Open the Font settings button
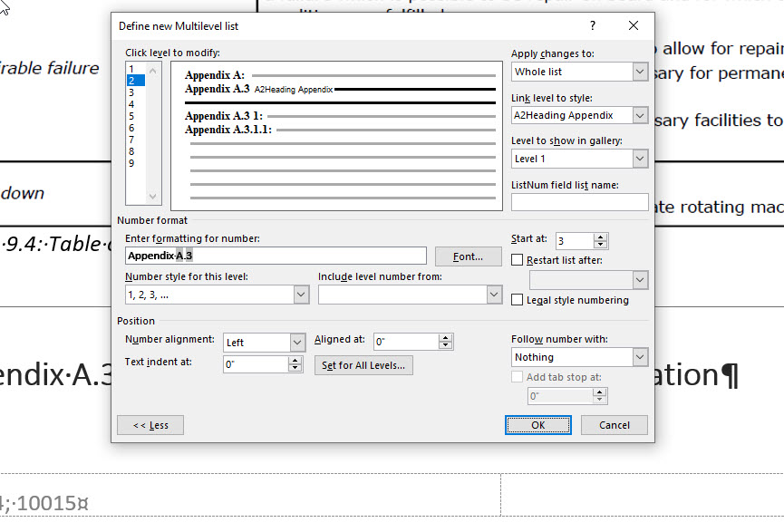The width and height of the screenshot is (784, 532). (x=468, y=256)
